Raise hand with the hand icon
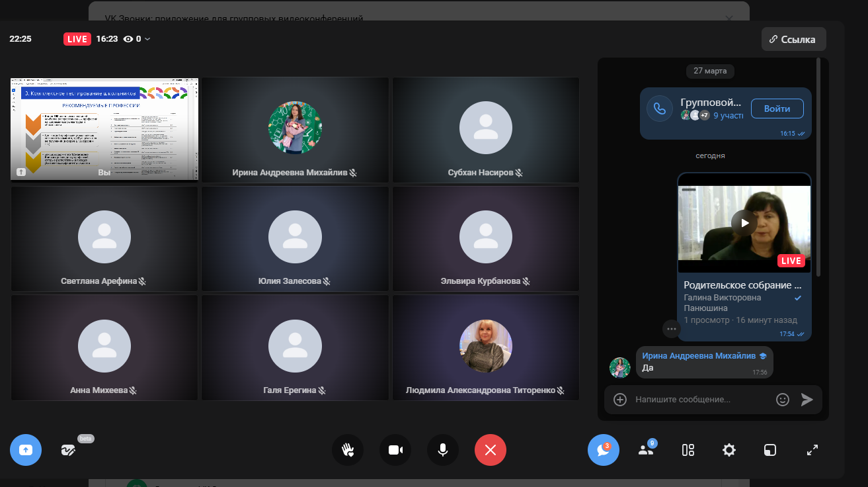Screen dimensions: 868x487 click(x=348, y=450)
